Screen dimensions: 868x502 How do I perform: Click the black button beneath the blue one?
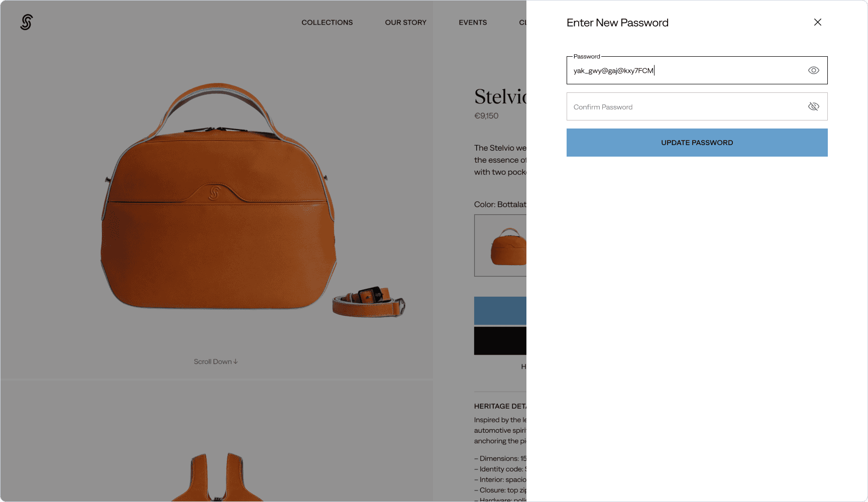tap(500, 341)
